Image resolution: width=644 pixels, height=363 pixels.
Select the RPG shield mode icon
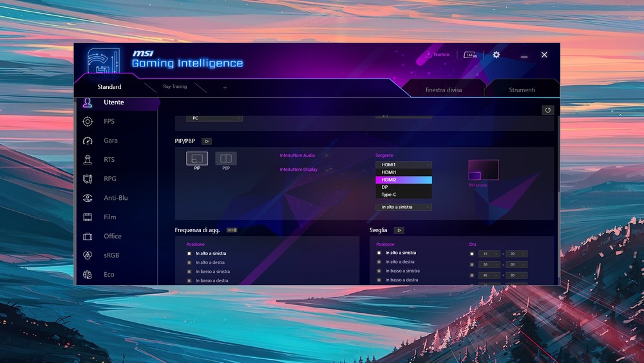click(88, 179)
